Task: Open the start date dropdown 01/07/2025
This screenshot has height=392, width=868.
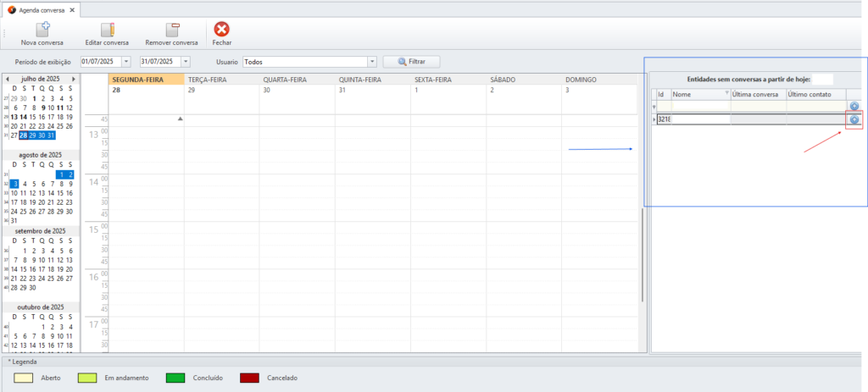Action: coord(126,62)
